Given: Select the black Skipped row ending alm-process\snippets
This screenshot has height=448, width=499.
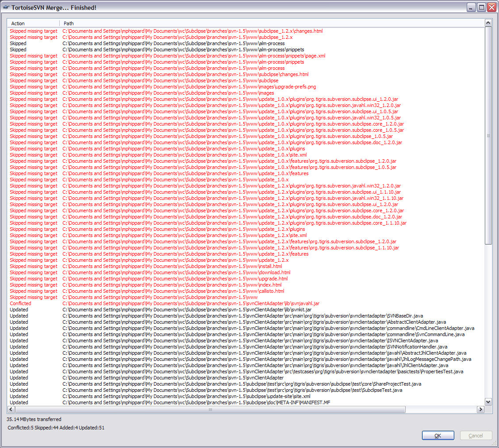Looking at the screenshot, I should [246, 50].
